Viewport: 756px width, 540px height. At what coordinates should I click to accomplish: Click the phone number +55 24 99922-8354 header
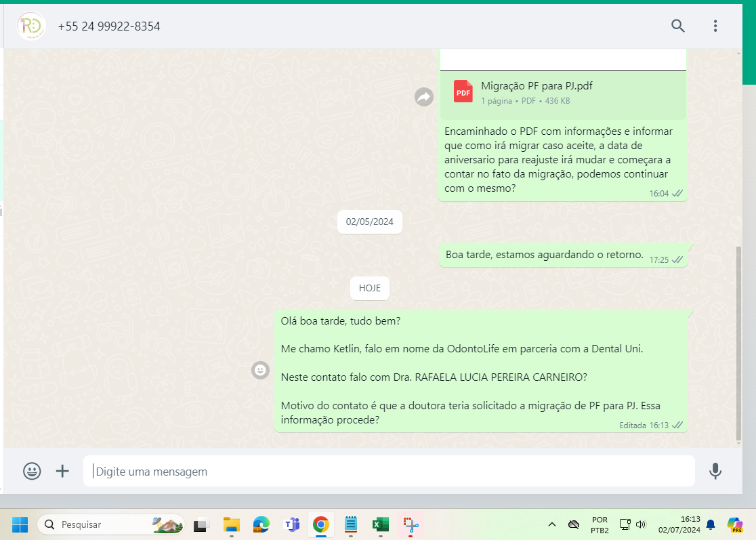[109, 26]
